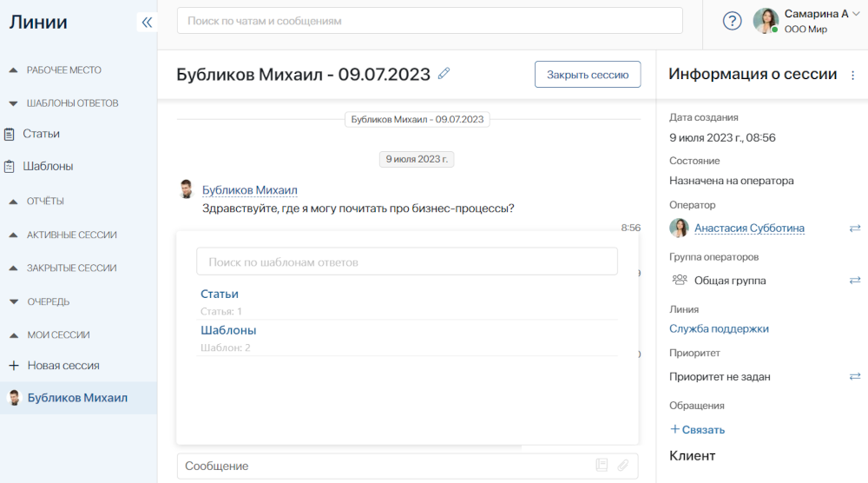Click the Приоритет не задан value
Image resolution: width=868 pixels, height=483 pixels.
pos(720,377)
